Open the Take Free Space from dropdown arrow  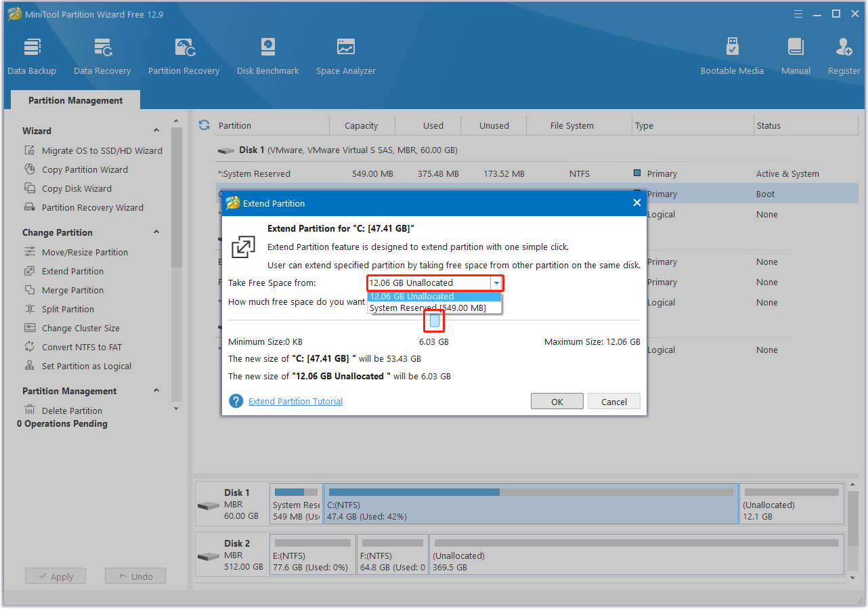click(496, 283)
